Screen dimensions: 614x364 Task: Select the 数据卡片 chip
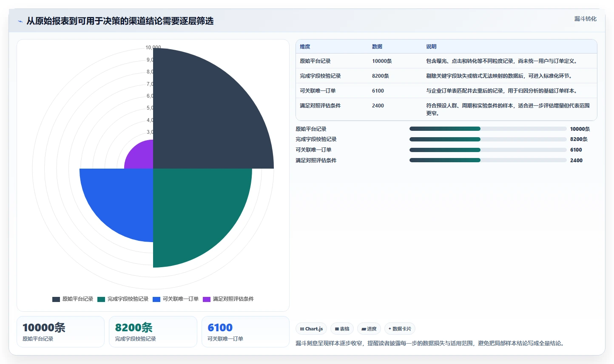(x=400, y=329)
